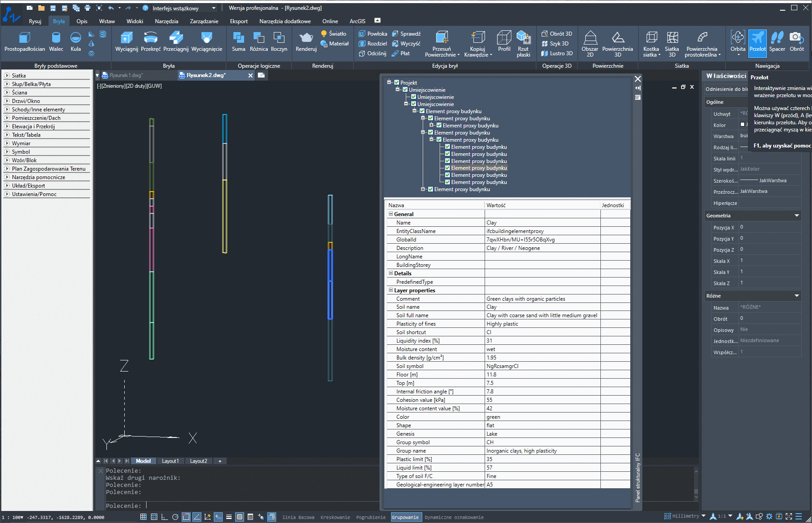
Task: Toggle the Grupowanie status bar mode
Action: click(x=405, y=517)
